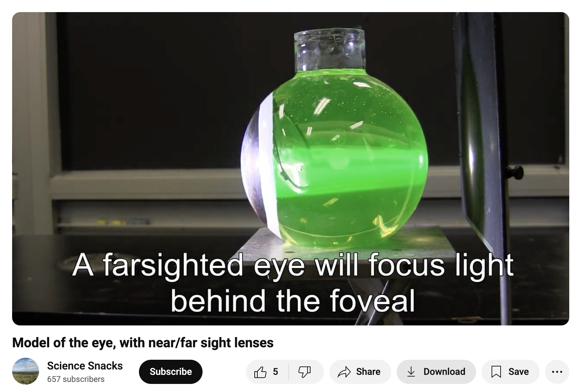Click the thumbs-up like icon
578x392 pixels.
tap(260, 372)
